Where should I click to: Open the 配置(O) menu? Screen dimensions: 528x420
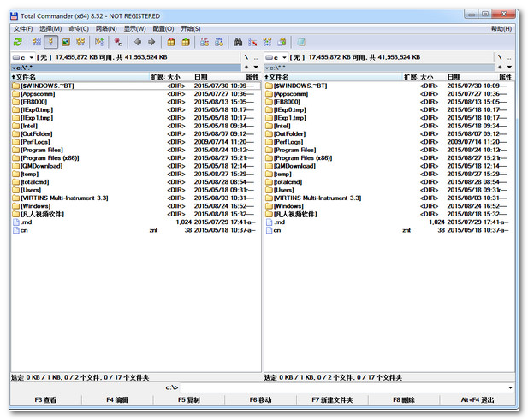tap(163, 28)
